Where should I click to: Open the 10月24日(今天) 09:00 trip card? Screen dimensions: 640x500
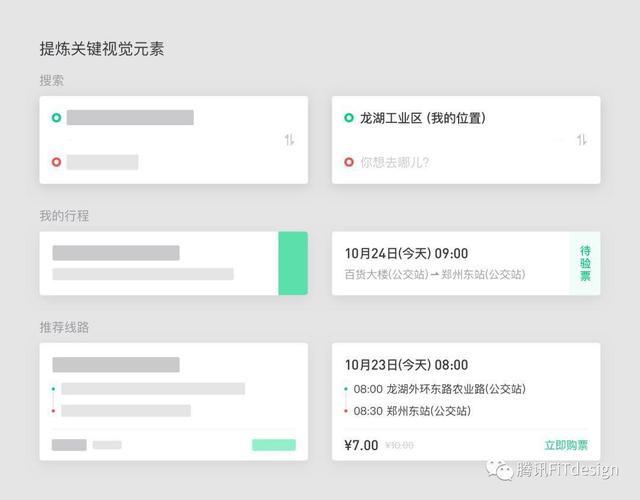466,263
